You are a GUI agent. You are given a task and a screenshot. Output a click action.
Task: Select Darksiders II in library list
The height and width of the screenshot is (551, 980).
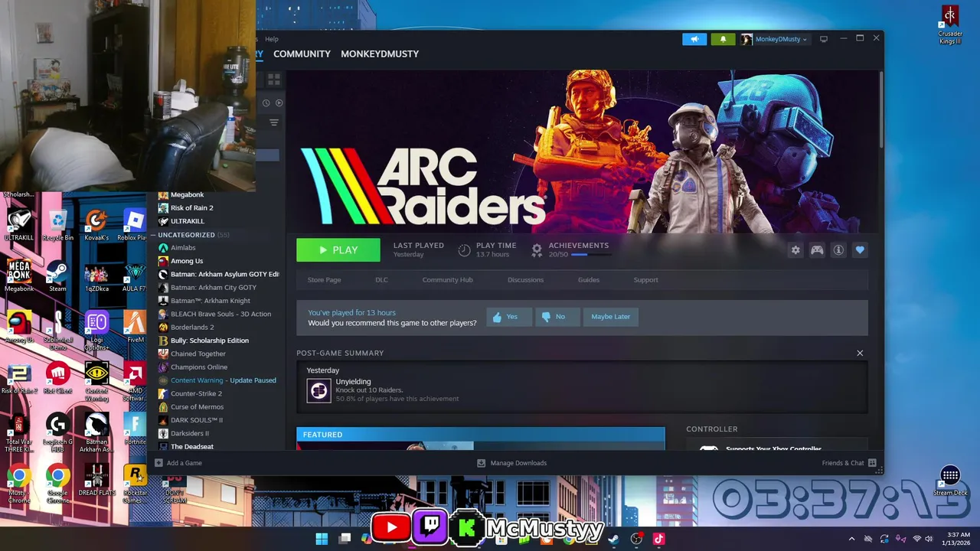pyautogui.click(x=189, y=433)
